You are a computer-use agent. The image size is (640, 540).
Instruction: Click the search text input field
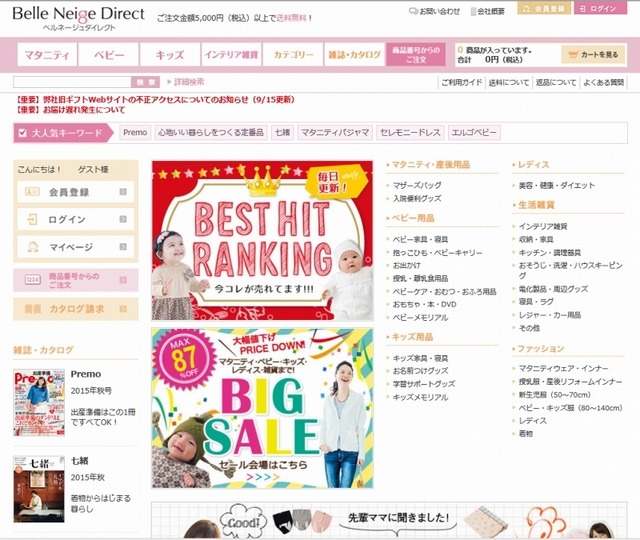72,82
